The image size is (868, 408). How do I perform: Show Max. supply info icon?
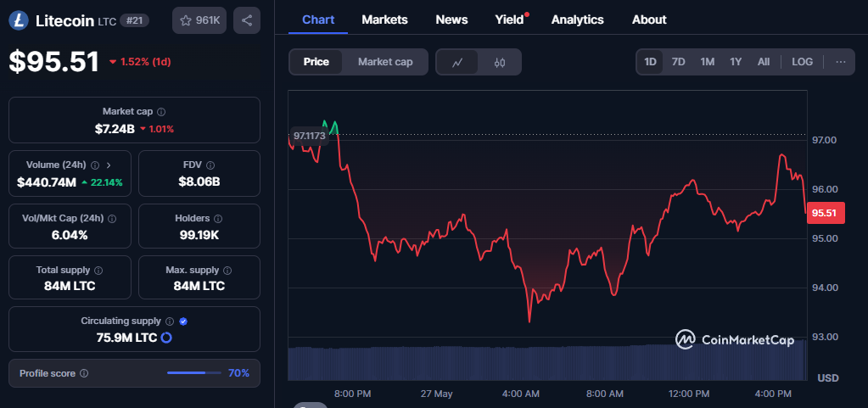pyautogui.click(x=227, y=270)
